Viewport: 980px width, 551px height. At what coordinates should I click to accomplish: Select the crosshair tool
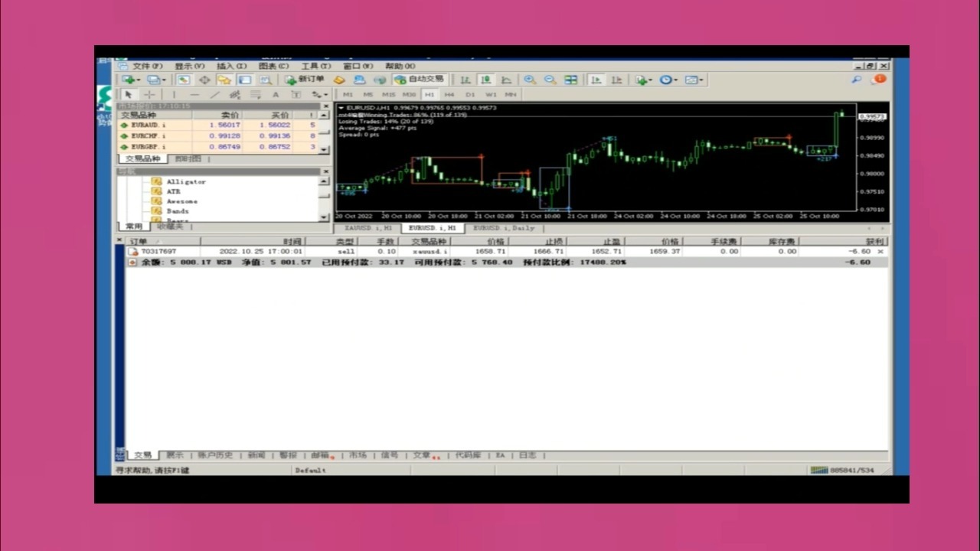pos(149,95)
